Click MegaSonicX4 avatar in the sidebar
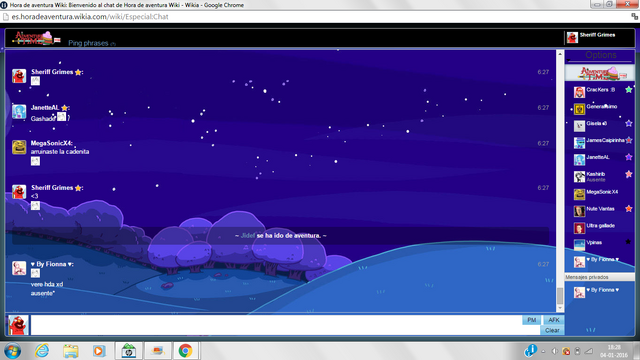 point(579,194)
